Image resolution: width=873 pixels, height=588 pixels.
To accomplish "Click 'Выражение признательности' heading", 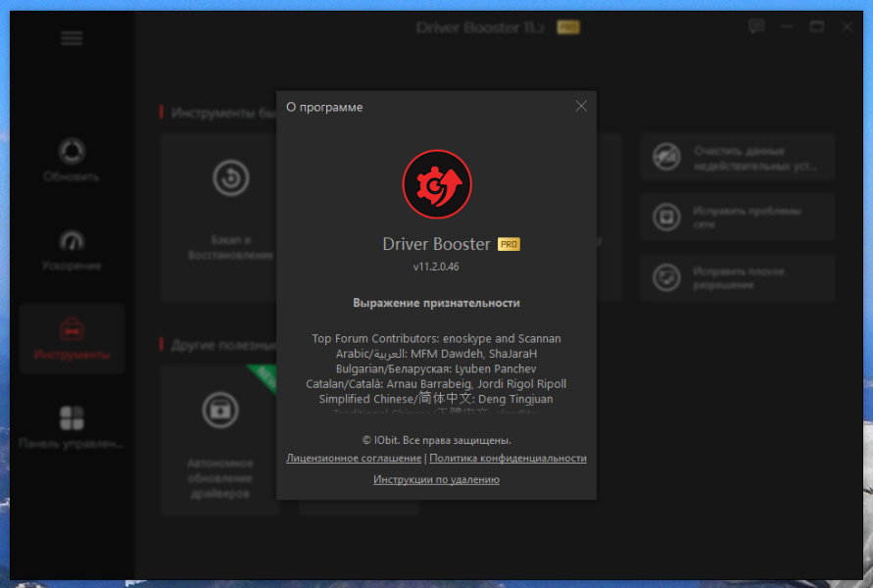I will (436, 303).
